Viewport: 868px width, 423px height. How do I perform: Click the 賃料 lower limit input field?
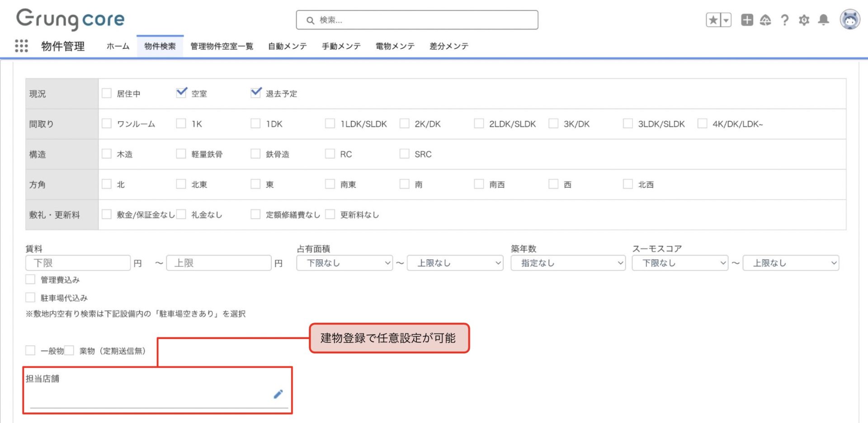78,263
